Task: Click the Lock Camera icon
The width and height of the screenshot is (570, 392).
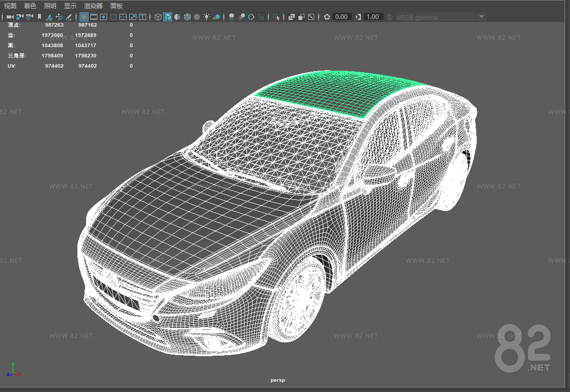Action: pyautogui.click(x=19, y=17)
